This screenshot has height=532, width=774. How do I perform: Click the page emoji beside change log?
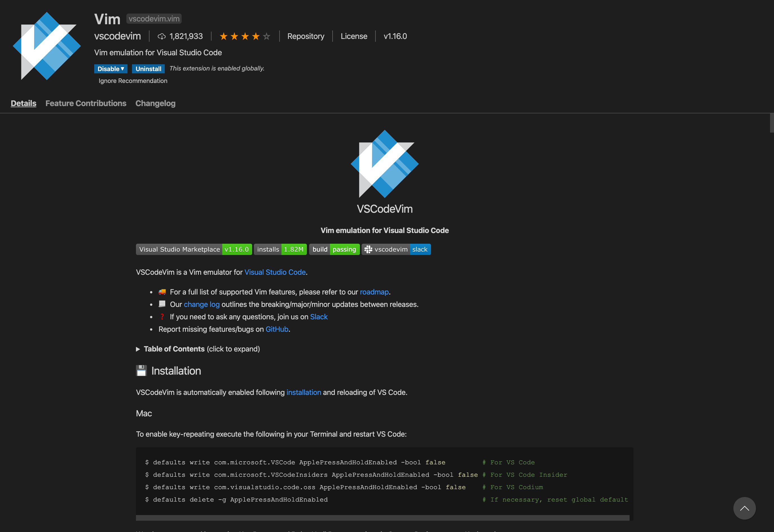162,304
